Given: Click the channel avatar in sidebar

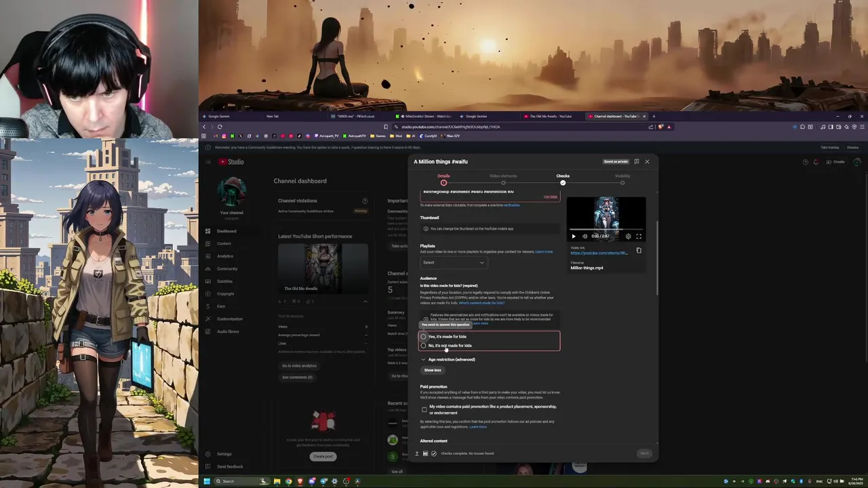Looking at the screenshot, I should 231,192.
